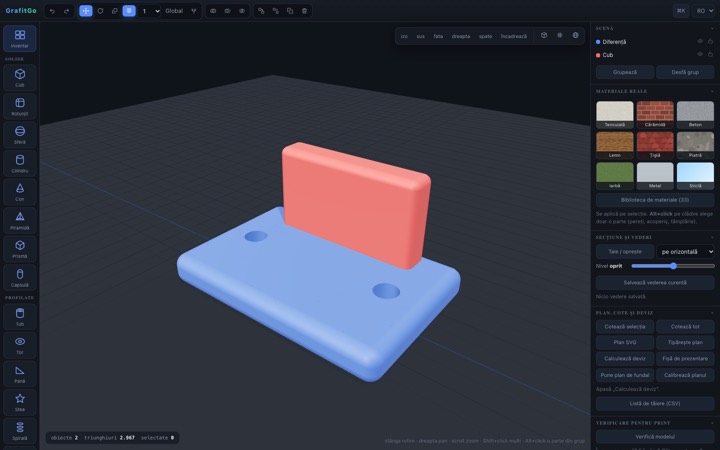Switch to the sus view
The height and width of the screenshot is (450, 720).
pos(421,36)
